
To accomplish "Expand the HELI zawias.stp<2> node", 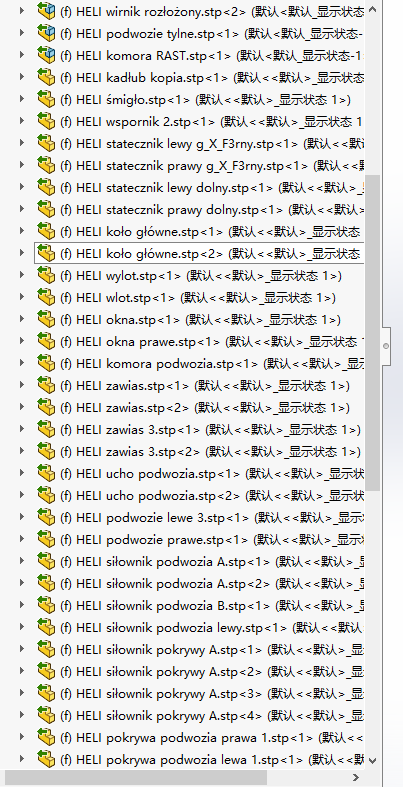I will click(22, 407).
